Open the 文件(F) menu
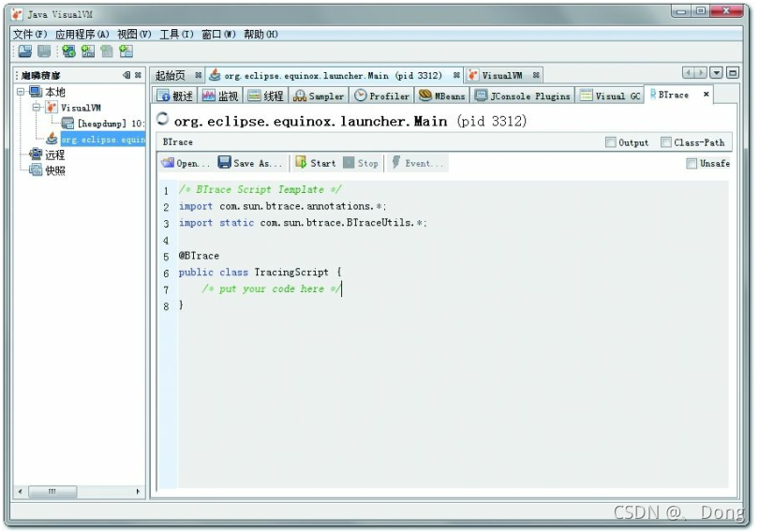The image size is (759, 532). tap(30, 35)
